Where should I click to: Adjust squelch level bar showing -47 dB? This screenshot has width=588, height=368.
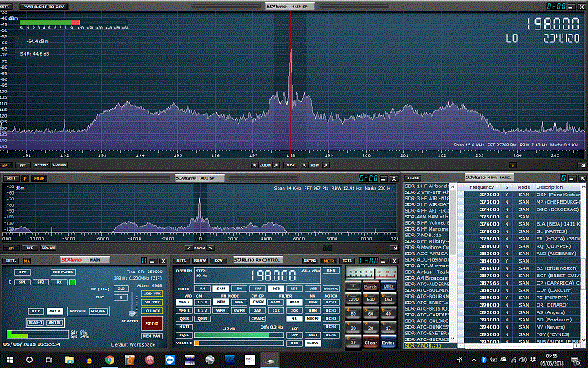(x=239, y=335)
